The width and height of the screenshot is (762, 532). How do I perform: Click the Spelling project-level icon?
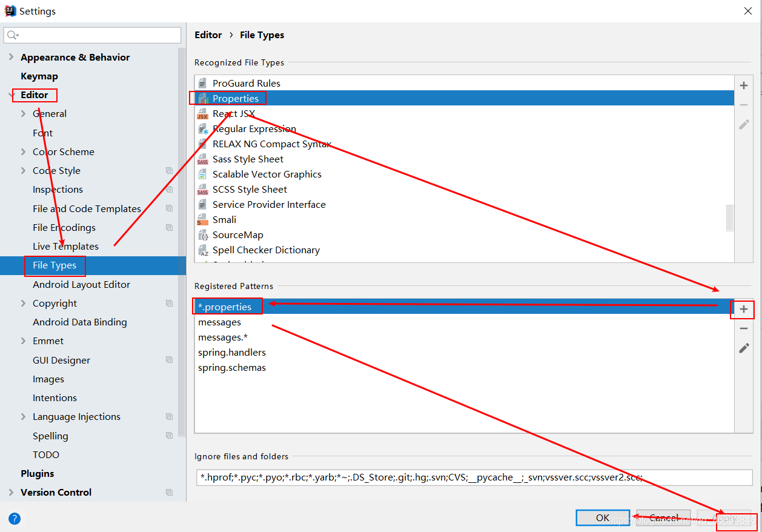click(x=170, y=436)
